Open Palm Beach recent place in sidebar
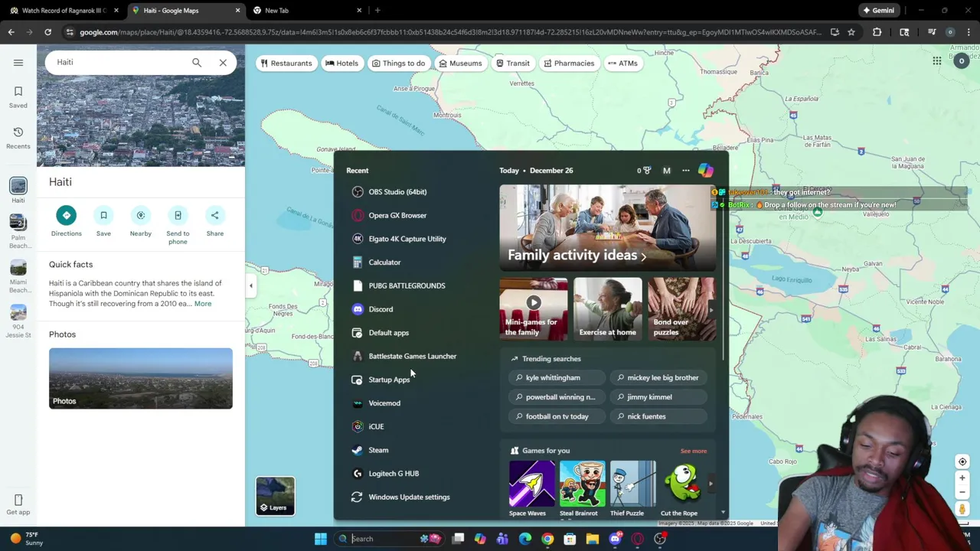 click(18, 232)
